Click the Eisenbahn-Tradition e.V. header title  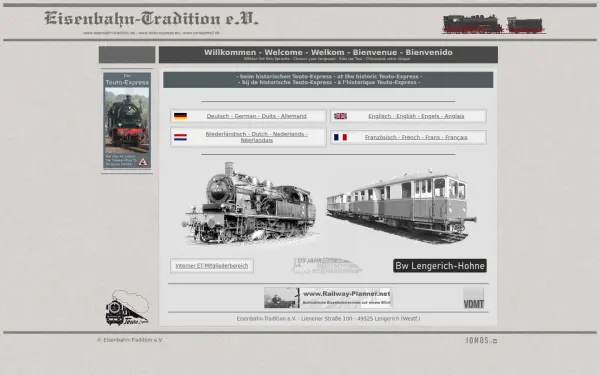click(x=151, y=19)
